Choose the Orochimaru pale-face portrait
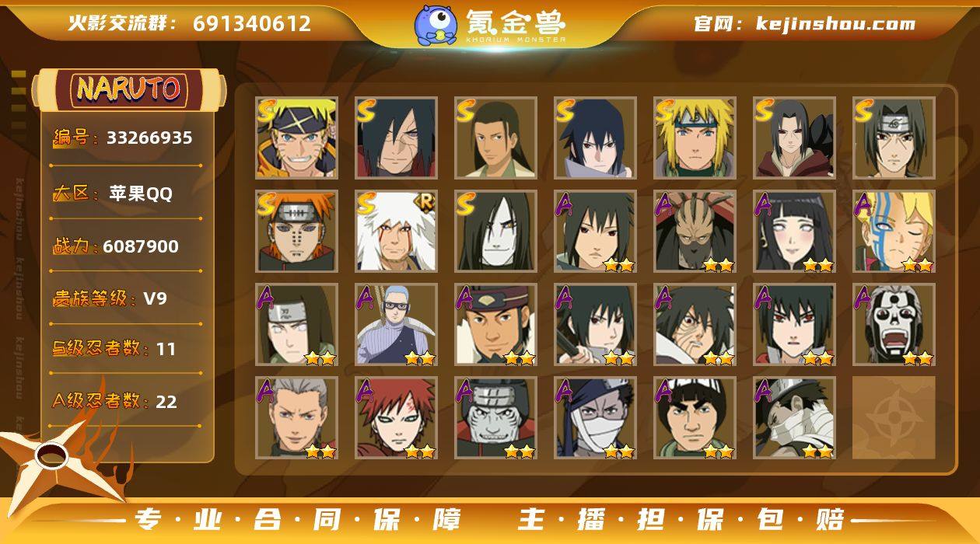This screenshot has height=544, width=980. tap(495, 231)
